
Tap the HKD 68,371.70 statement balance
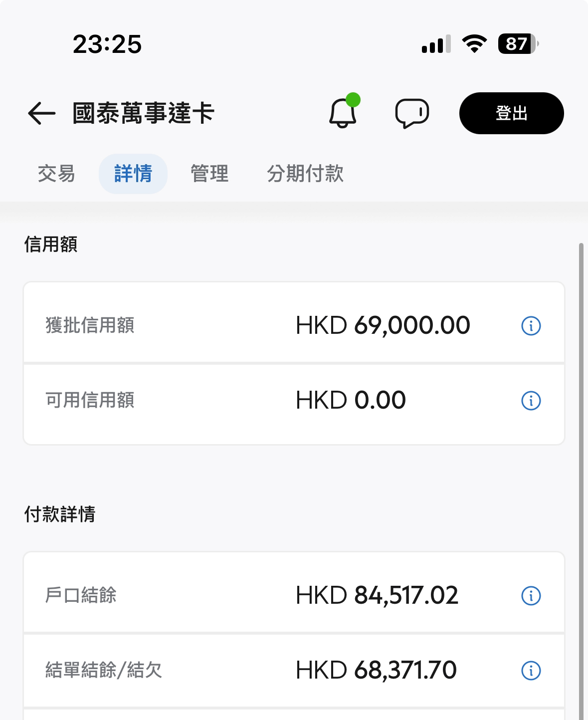point(376,670)
